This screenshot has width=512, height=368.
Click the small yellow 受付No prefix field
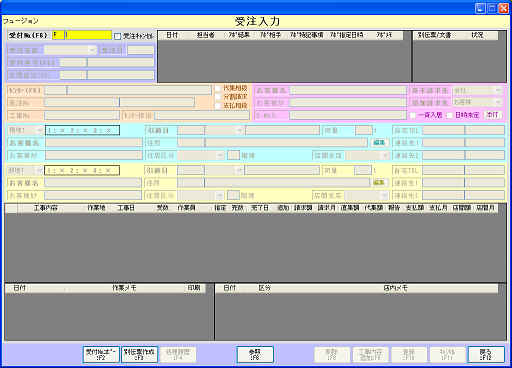point(58,35)
